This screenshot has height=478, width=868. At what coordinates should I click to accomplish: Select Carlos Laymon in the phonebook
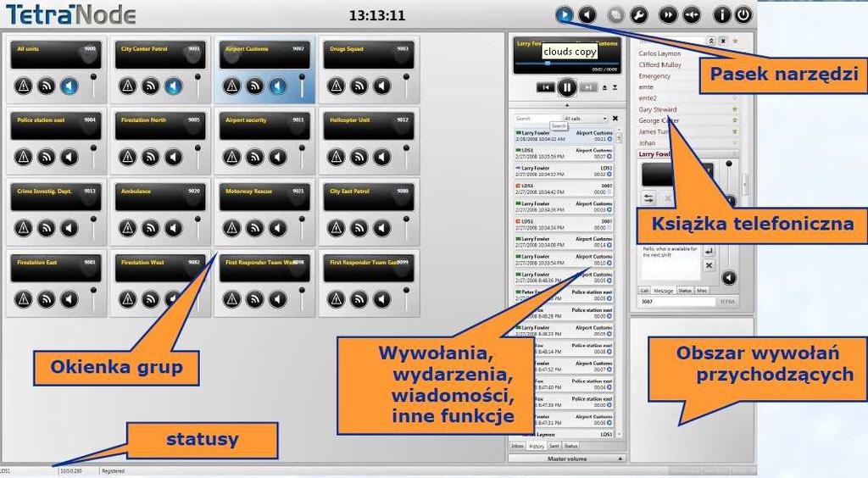(659, 53)
